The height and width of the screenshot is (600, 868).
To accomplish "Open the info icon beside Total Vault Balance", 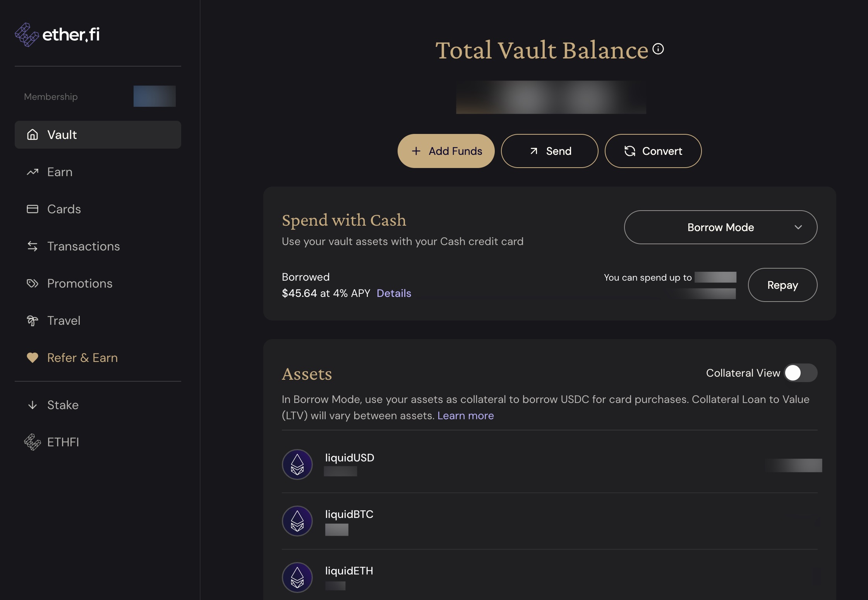I will tap(658, 49).
